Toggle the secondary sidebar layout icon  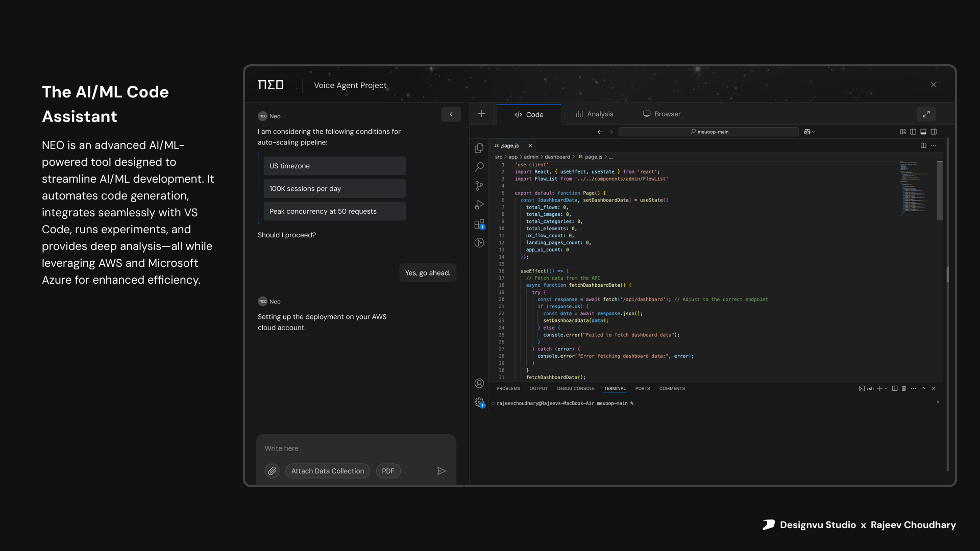(x=934, y=132)
